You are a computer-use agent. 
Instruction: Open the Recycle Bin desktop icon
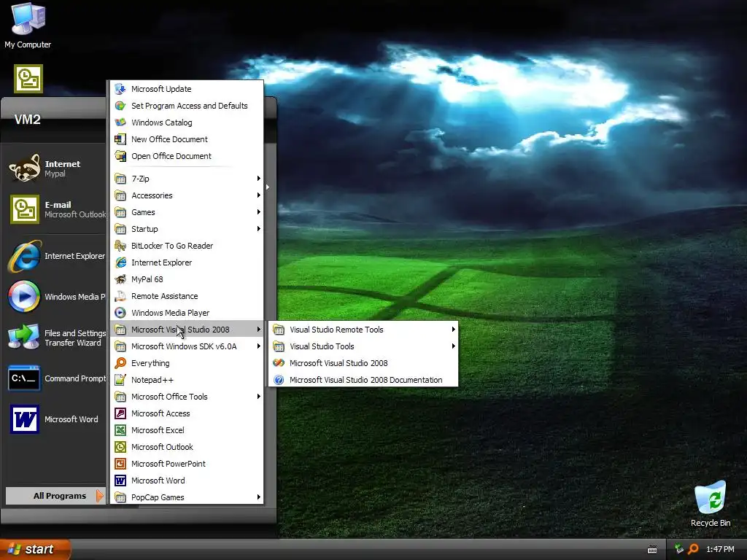pyautogui.click(x=711, y=497)
